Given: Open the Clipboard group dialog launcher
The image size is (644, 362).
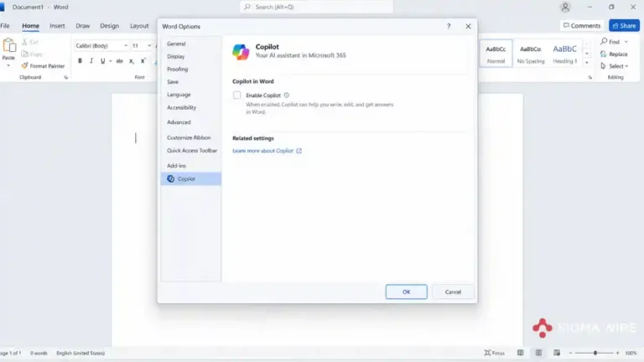Looking at the screenshot, I should [65, 77].
